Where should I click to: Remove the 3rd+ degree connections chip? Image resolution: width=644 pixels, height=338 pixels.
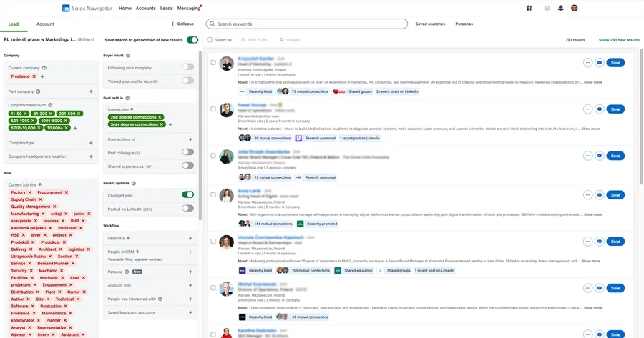coord(162,125)
